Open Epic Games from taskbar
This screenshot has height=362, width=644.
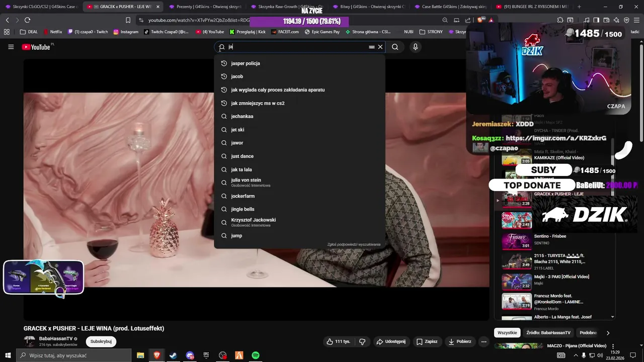click(206, 355)
